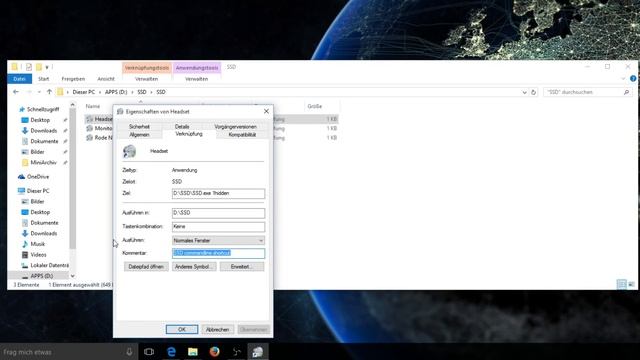640x360 pixels.
Task: Click the Abbrechen button
Action: 217,329
